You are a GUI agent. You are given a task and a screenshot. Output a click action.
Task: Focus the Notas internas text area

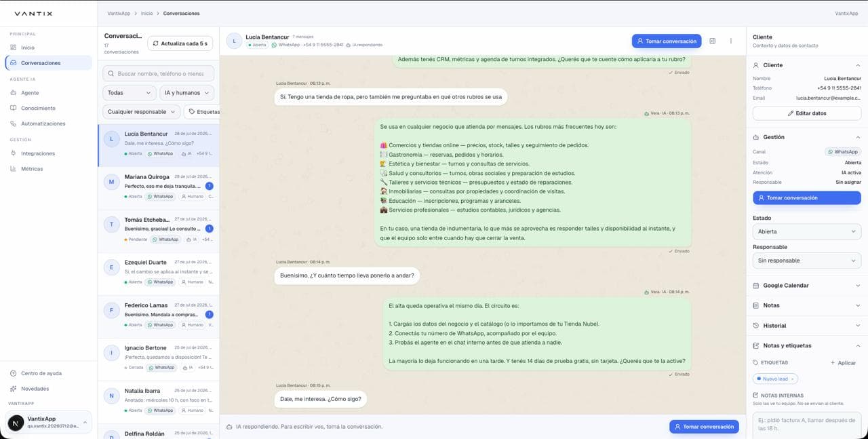point(807,425)
